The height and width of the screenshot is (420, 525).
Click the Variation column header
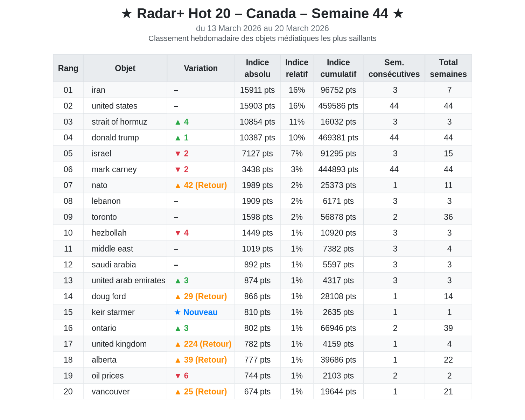pyautogui.click(x=201, y=68)
